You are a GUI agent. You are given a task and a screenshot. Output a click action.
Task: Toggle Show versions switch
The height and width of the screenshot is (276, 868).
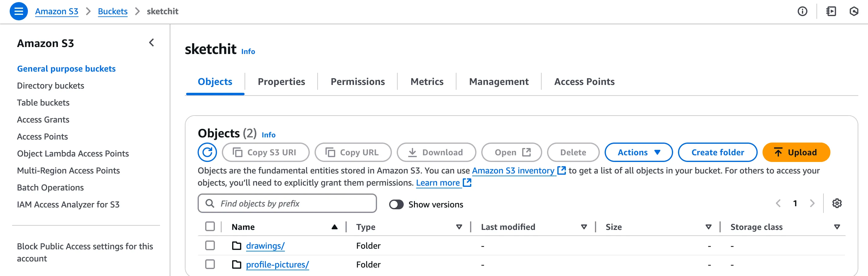(396, 204)
